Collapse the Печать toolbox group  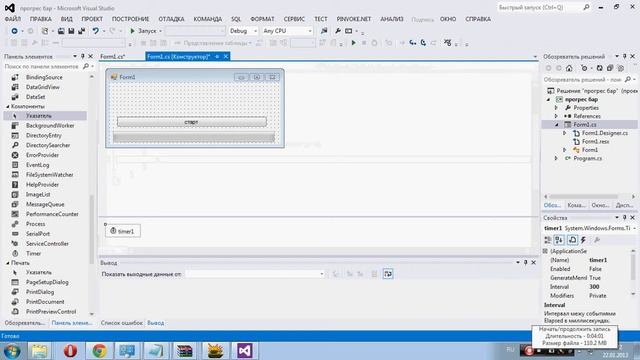7,263
